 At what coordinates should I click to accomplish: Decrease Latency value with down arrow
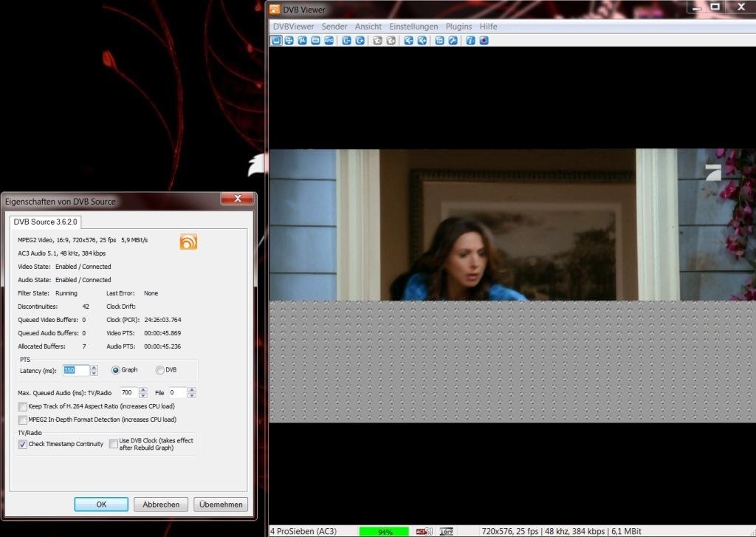94,374
